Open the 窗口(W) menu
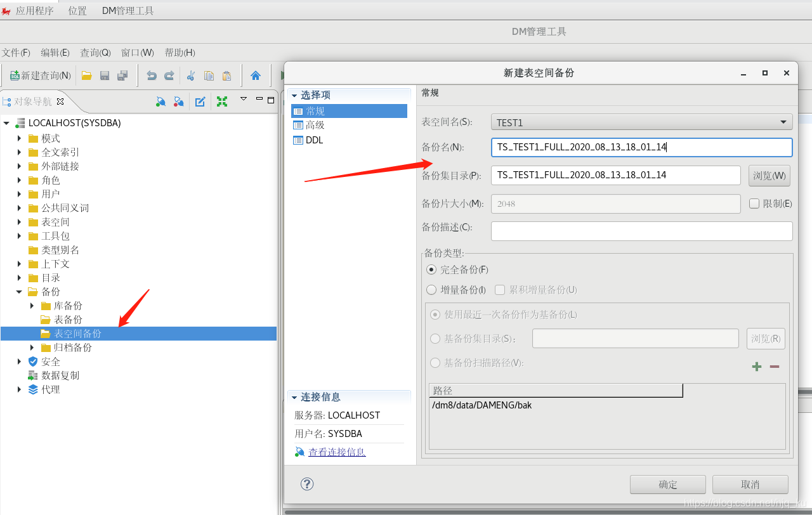812x515 pixels. 137,53
